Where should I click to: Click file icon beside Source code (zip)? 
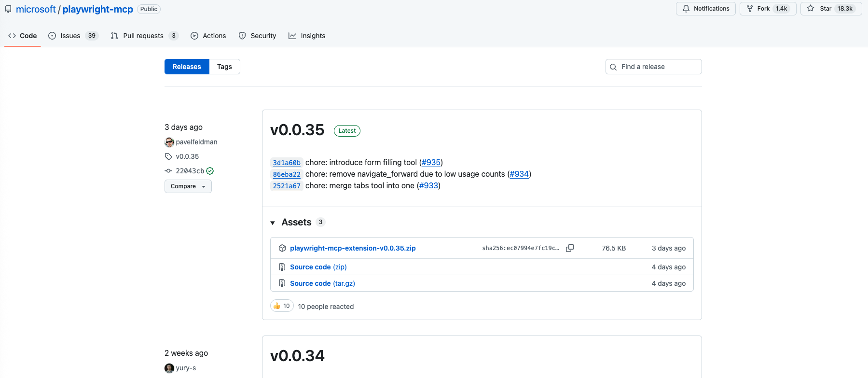click(282, 267)
